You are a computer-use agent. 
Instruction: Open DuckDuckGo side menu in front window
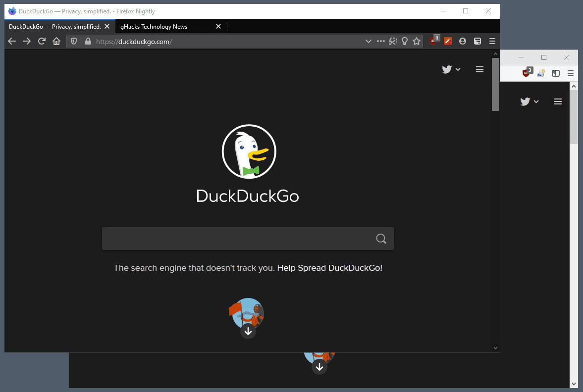[479, 69]
